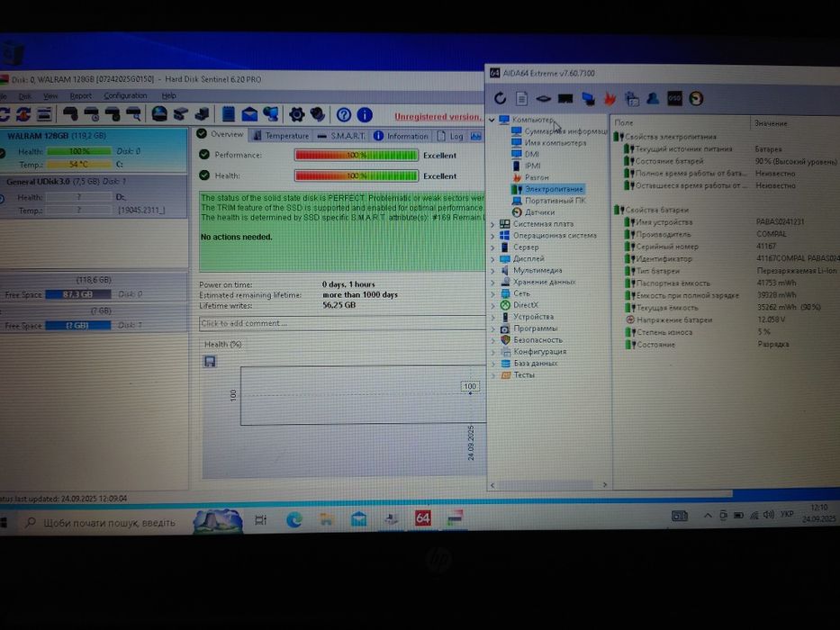Switch to the S.M.A.R.T. tab
Screen dimensions: 840x630
[340, 136]
